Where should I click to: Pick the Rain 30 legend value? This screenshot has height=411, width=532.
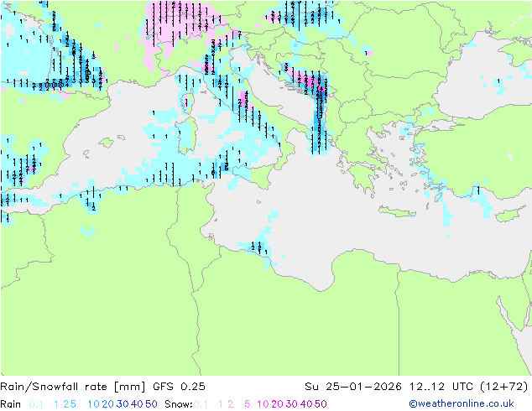pyautogui.click(x=123, y=404)
